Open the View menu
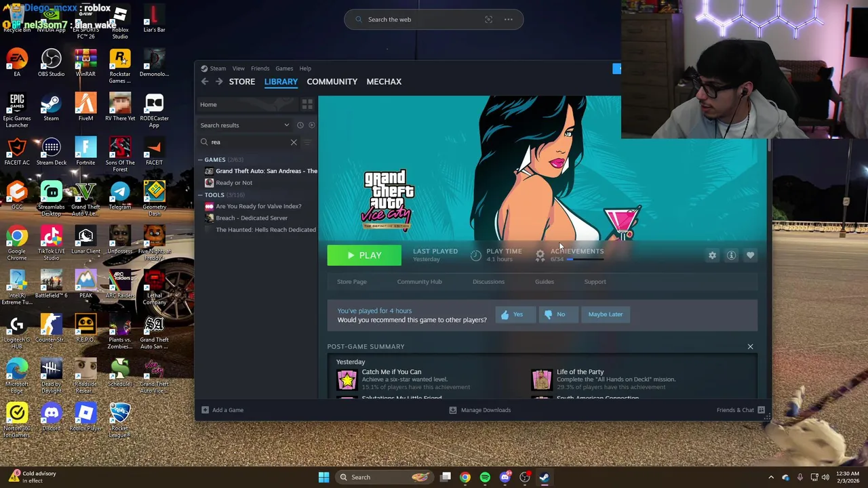Image resolution: width=868 pixels, height=488 pixels. [x=239, y=68]
